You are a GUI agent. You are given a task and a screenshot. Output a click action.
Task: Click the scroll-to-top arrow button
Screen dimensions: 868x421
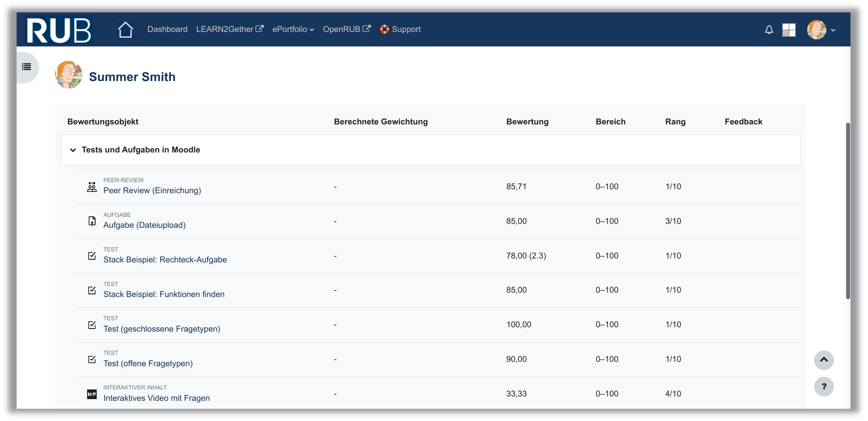(x=823, y=360)
